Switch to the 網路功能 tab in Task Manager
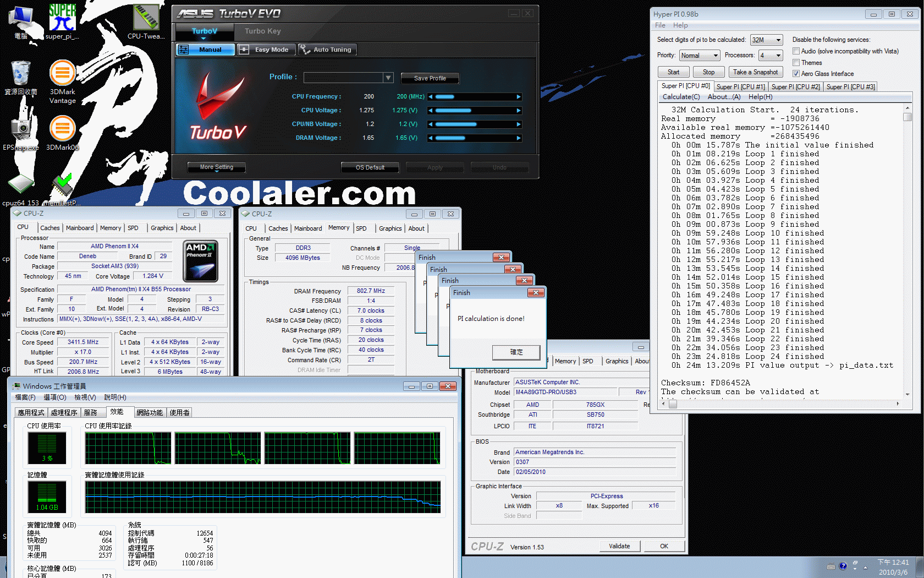924x578 pixels. click(150, 412)
